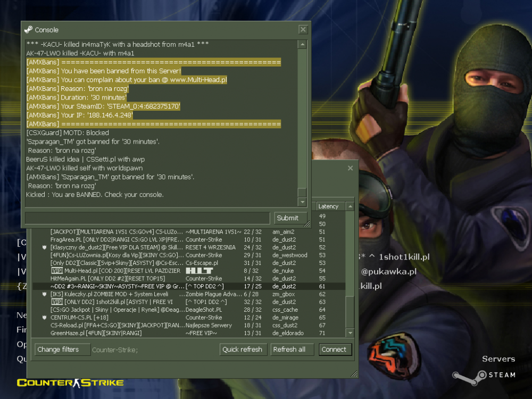Click the Steam icon in Console title bar
This screenshot has width=532, height=399.
(29, 30)
